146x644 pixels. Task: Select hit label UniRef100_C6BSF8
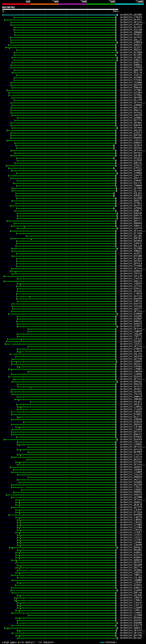(131, 572)
